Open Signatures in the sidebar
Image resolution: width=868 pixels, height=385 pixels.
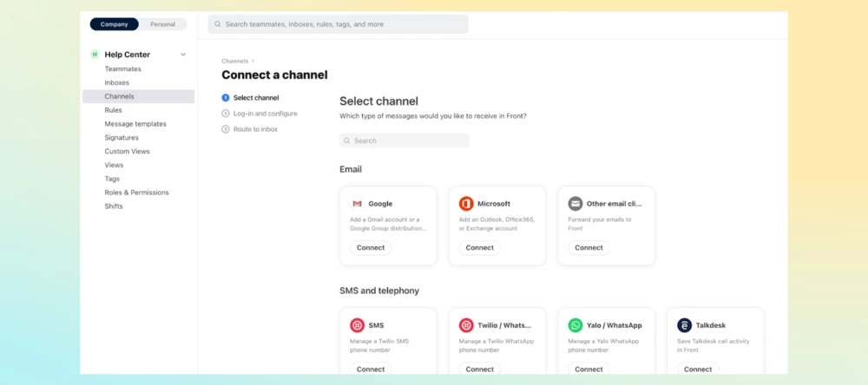click(122, 138)
